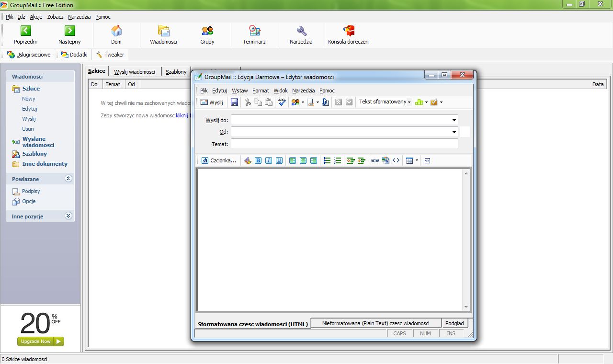Click Usun in the sidebar
This screenshot has width=613, height=364.
(x=28, y=129)
